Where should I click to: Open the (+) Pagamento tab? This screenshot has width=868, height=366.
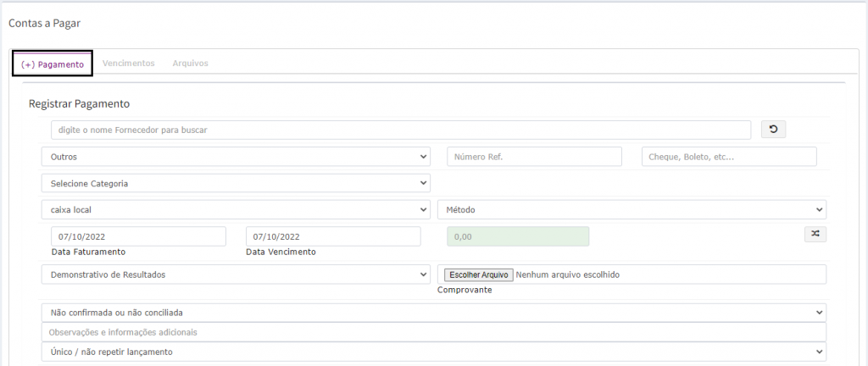click(x=53, y=64)
